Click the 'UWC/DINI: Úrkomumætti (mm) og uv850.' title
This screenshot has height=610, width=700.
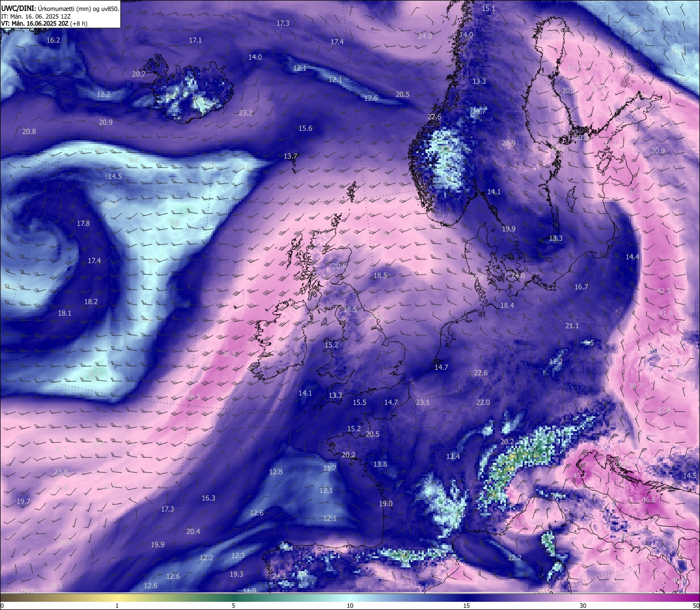[60, 9]
